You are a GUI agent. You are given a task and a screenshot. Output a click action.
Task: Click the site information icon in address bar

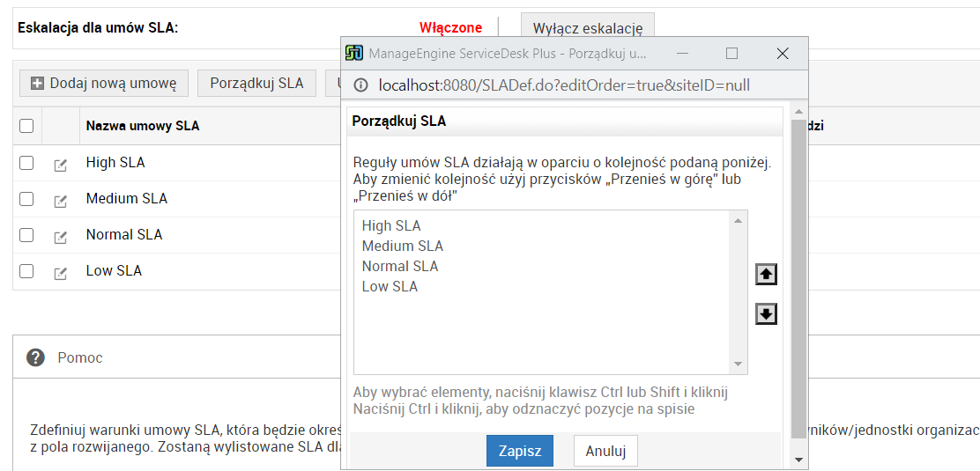pyautogui.click(x=360, y=85)
